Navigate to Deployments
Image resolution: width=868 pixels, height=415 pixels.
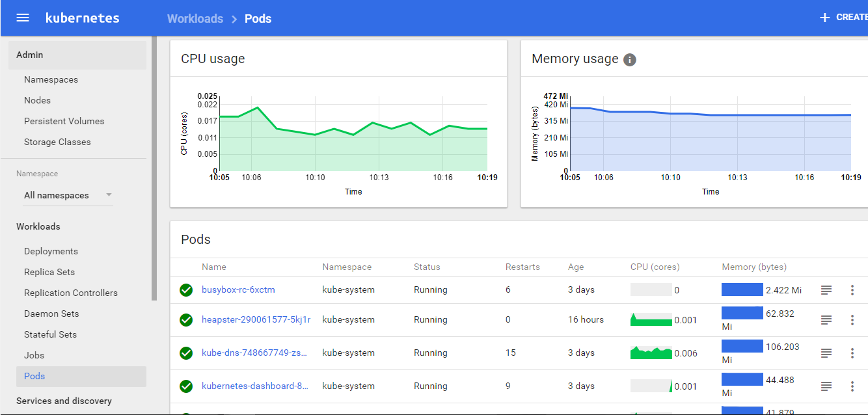[51, 251]
